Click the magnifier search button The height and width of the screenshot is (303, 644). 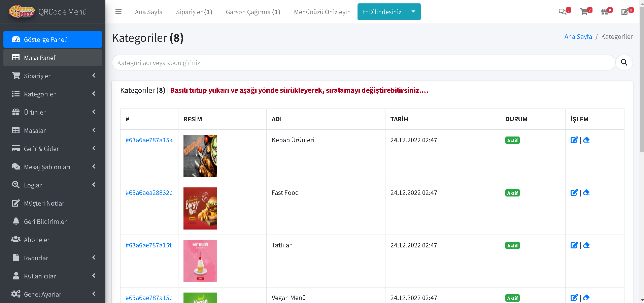(x=624, y=62)
